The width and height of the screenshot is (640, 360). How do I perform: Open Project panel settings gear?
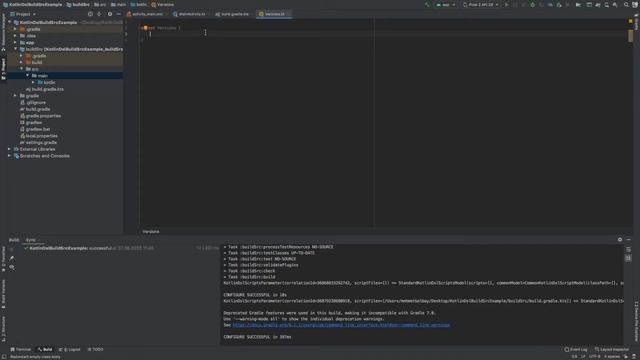tap(110, 14)
